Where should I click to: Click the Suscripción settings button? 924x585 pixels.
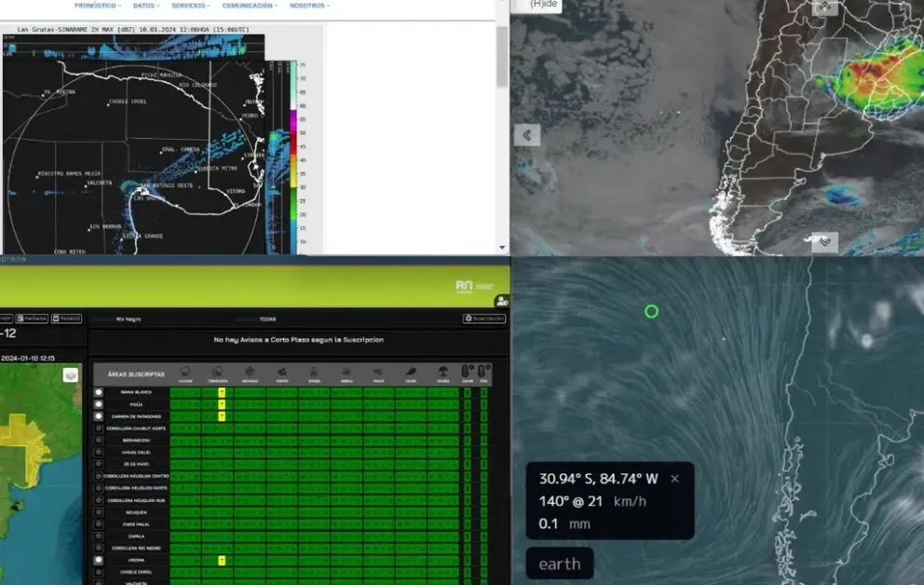point(483,319)
